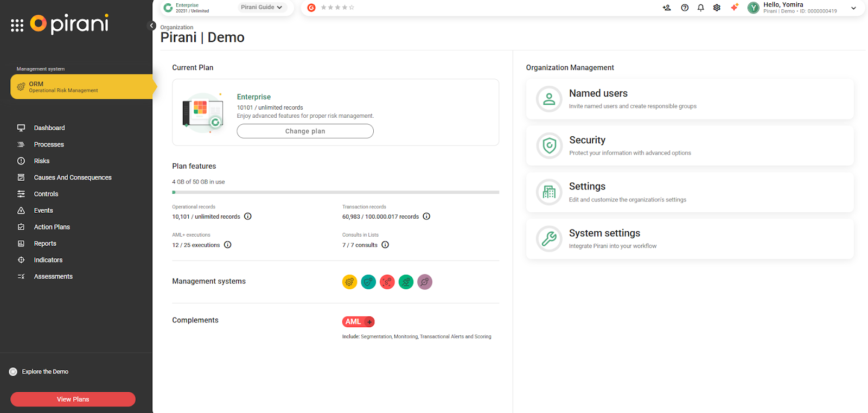Select the yellow ORM management system icon
This screenshot has height=413, width=868.
point(349,282)
